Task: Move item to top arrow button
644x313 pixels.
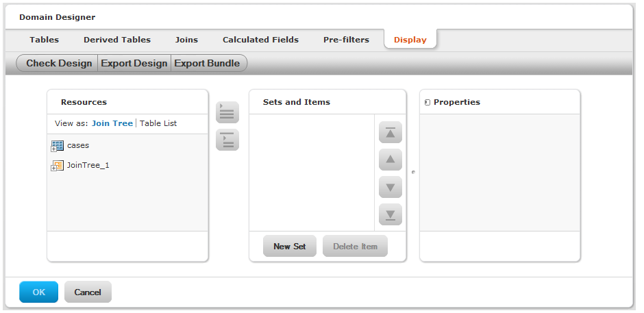Action: 391,132
